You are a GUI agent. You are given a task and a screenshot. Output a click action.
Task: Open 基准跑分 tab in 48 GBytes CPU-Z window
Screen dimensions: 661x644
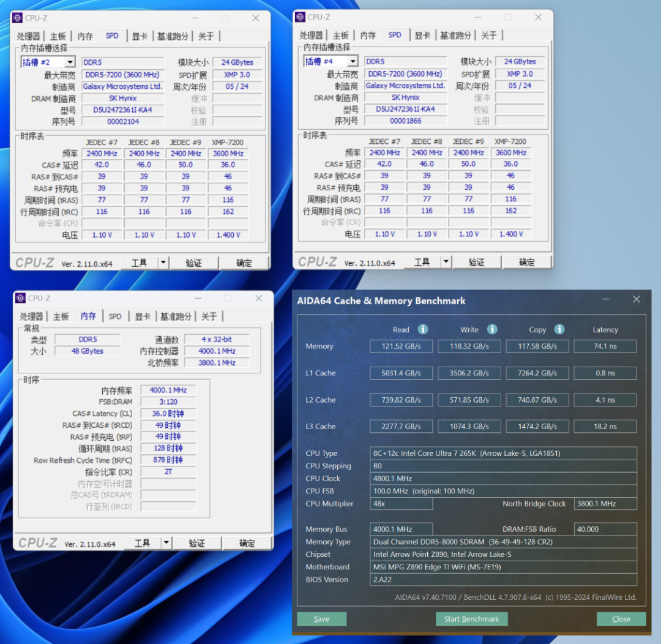point(176,316)
